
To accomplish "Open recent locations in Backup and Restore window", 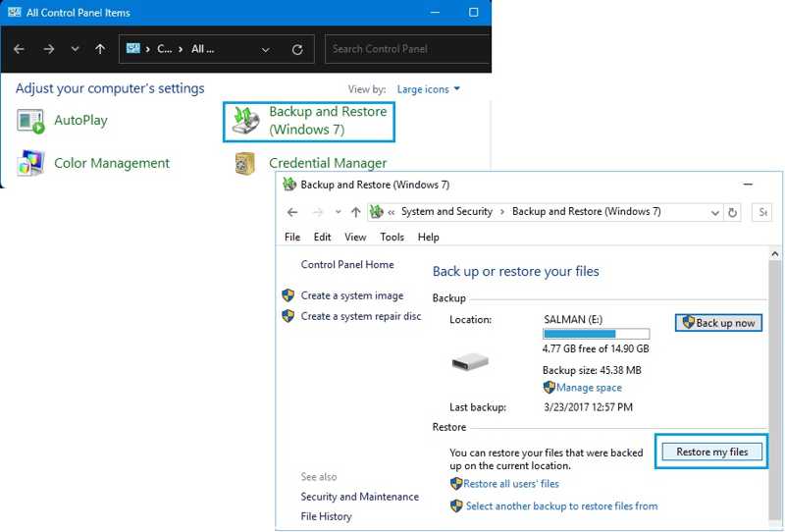I will point(338,212).
